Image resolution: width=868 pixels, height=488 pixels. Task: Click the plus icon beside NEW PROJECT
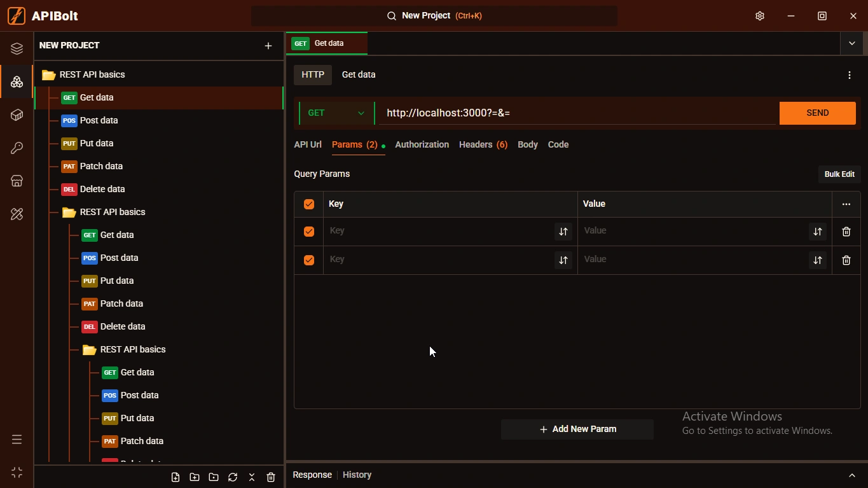(x=268, y=46)
